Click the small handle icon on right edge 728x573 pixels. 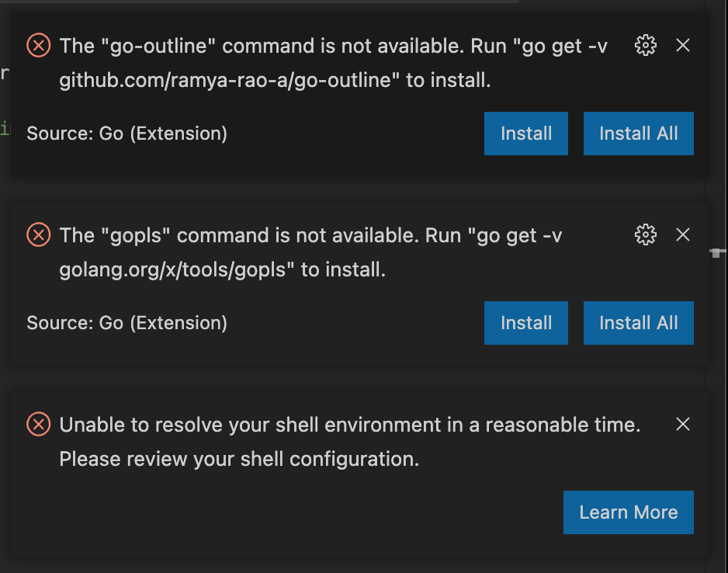pyautogui.click(x=716, y=253)
